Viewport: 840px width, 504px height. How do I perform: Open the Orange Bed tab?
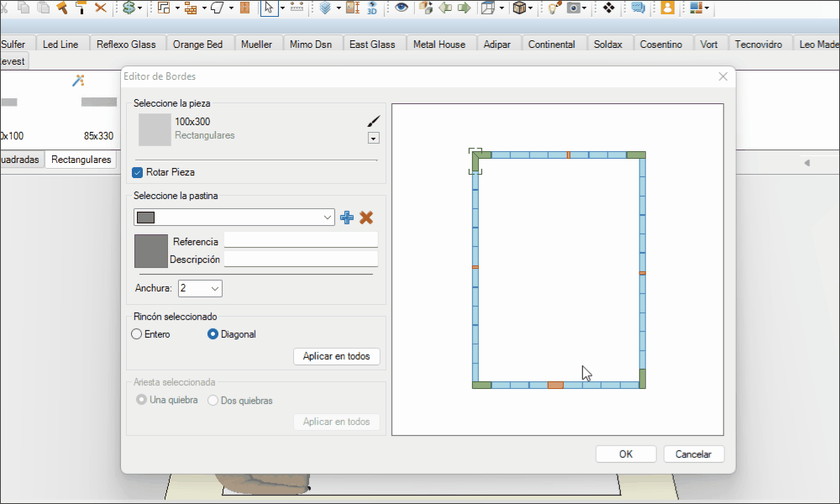pyautogui.click(x=197, y=45)
